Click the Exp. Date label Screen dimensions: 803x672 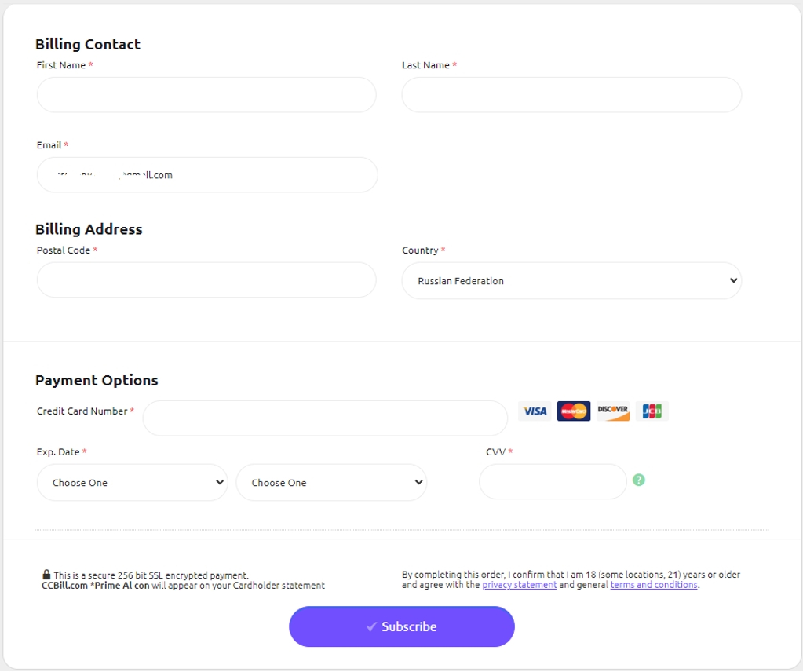coord(58,451)
